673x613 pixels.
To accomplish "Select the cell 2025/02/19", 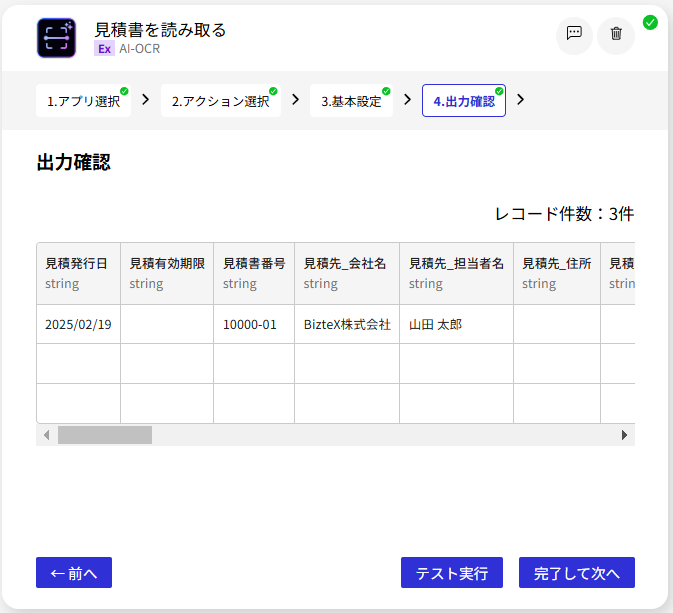I will tap(79, 324).
